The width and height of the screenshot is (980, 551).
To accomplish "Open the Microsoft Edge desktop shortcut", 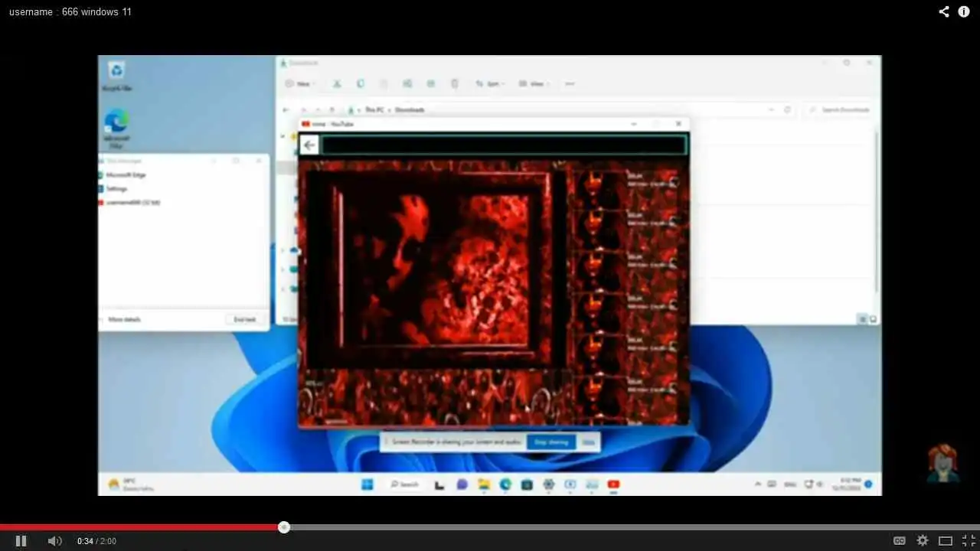I will click(x=116, y=129).
